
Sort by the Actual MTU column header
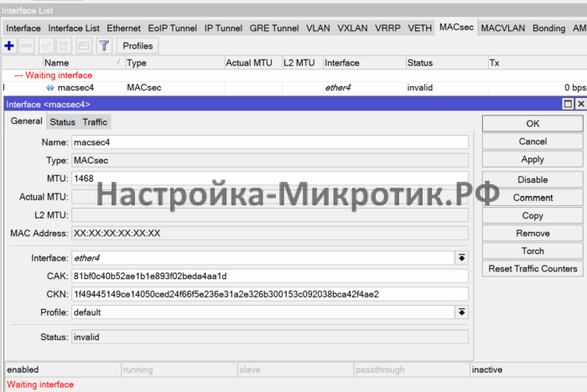point(252,63)
